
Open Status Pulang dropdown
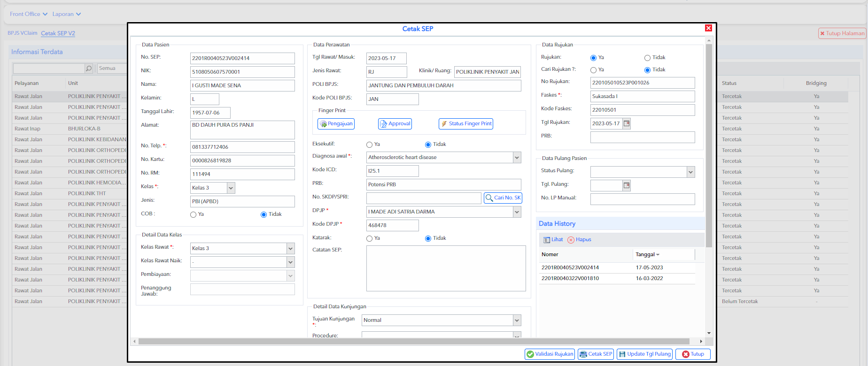point(690,172)
